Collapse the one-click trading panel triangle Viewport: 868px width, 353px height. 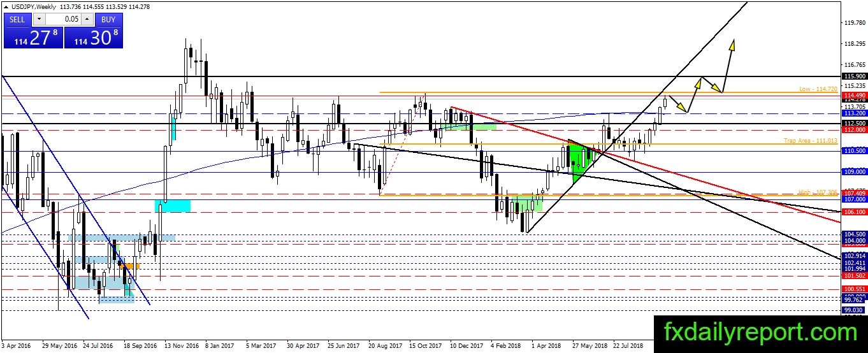coord(6,6)
